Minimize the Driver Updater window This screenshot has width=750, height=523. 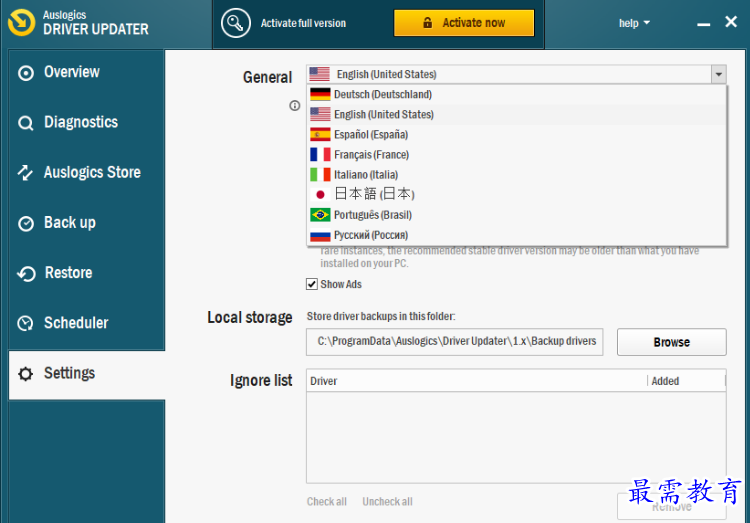tap(703, 23)
